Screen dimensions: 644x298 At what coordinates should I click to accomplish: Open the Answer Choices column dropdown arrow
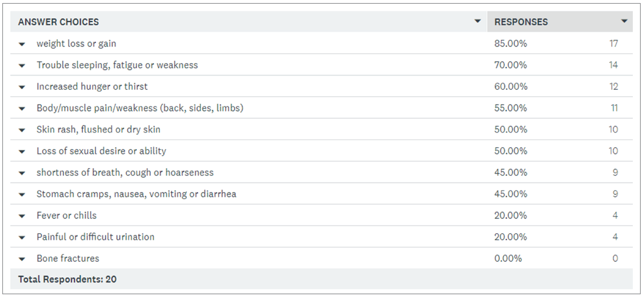tap(477, 21)
